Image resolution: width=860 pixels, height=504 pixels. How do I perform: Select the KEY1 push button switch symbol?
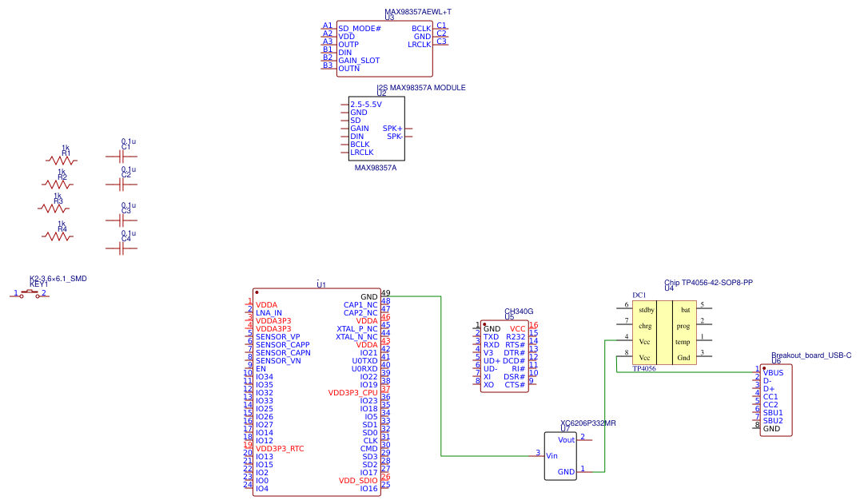click(x=30, y=294)
